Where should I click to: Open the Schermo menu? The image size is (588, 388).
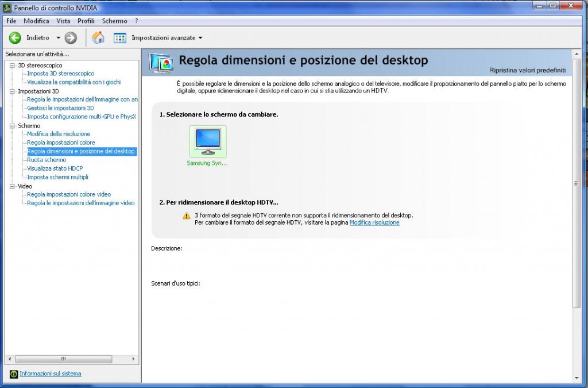[x=114, y=21]
